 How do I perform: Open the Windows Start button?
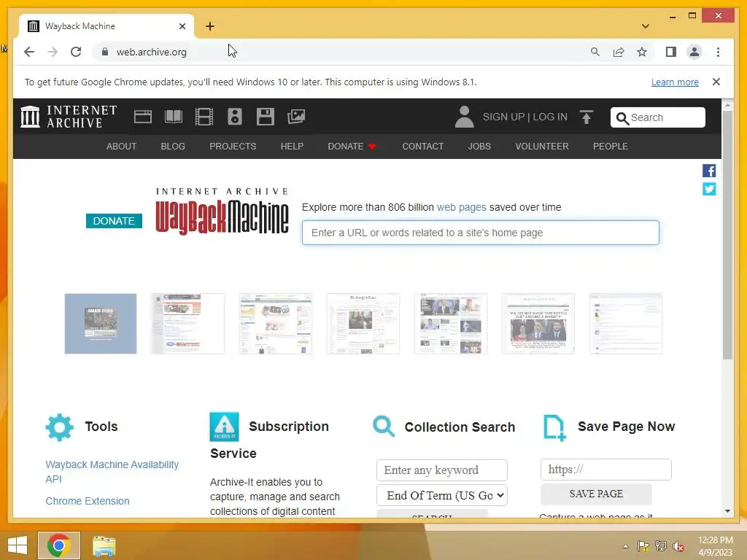(18, 545)
